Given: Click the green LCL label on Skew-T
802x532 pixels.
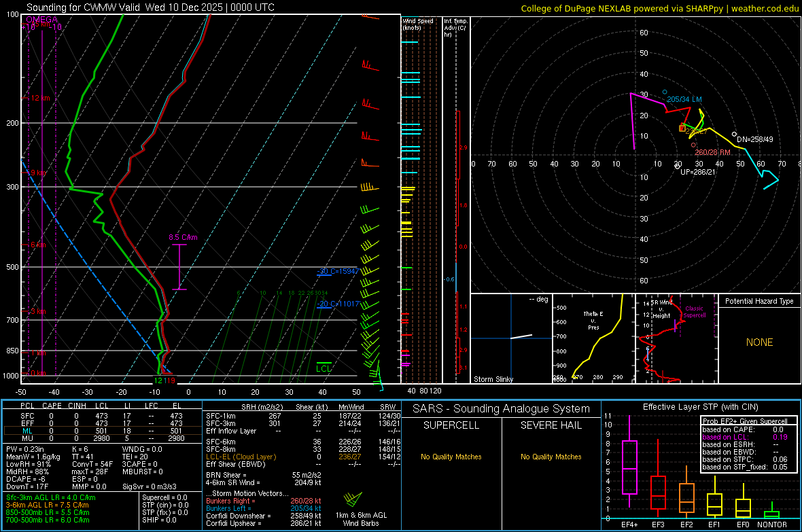Looking at the screenshot, I should [x=324, y=368].
